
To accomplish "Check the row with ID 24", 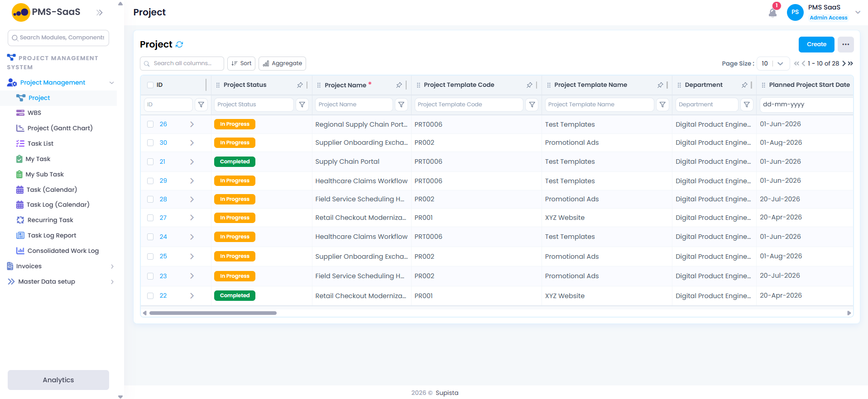I will click(150, 237).
